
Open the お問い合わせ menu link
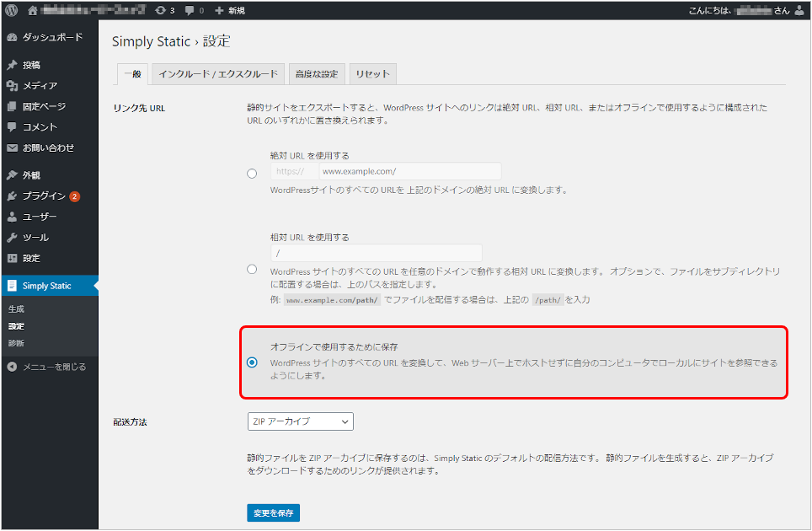click(x=48, y=147)
